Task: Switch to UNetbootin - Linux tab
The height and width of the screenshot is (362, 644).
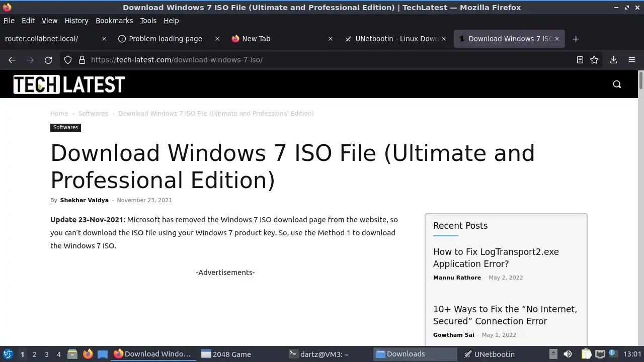Action: click(x=394, y=39)
